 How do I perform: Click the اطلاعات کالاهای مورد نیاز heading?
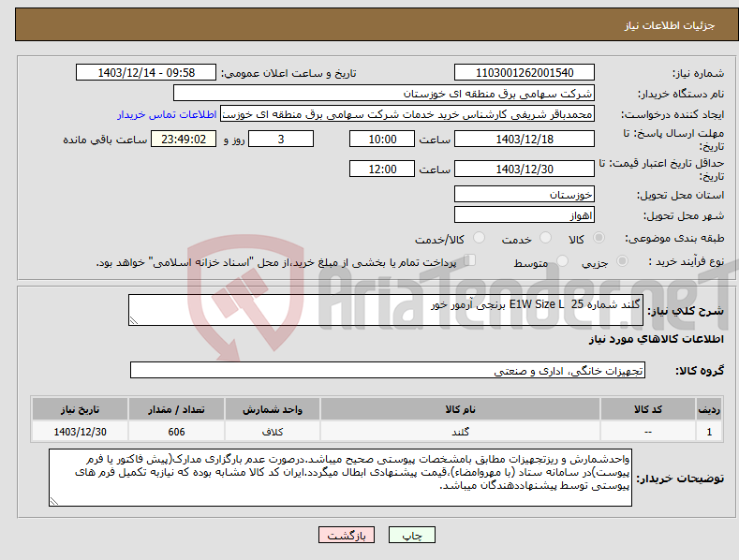click(x=656, y=339)
